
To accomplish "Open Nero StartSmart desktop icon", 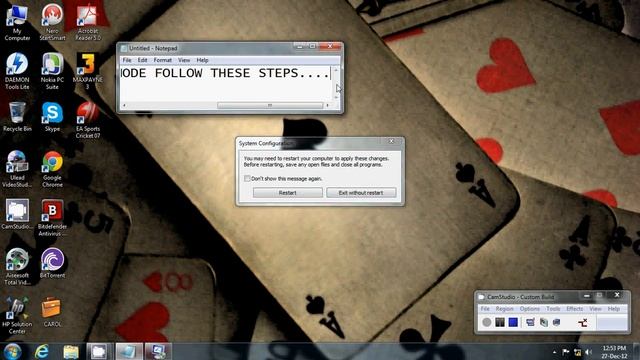I will 52,22.
